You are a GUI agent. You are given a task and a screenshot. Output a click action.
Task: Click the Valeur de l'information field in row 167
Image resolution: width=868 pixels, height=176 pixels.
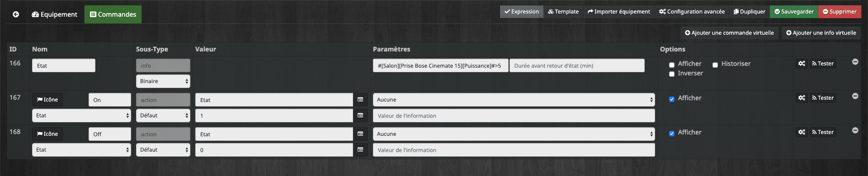coord(514,116)
